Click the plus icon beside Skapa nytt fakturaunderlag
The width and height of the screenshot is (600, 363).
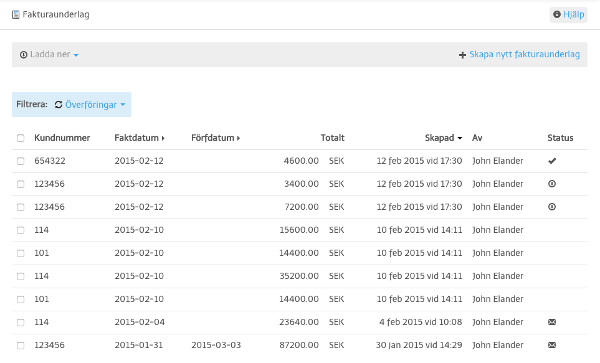tap(462, 55)
